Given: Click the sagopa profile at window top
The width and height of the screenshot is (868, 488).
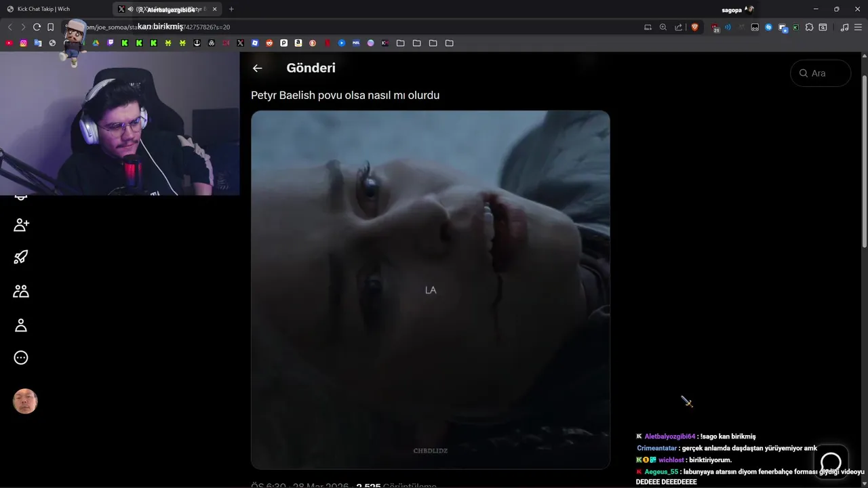Looking at the screenshot, I should [x=738, y=9].
